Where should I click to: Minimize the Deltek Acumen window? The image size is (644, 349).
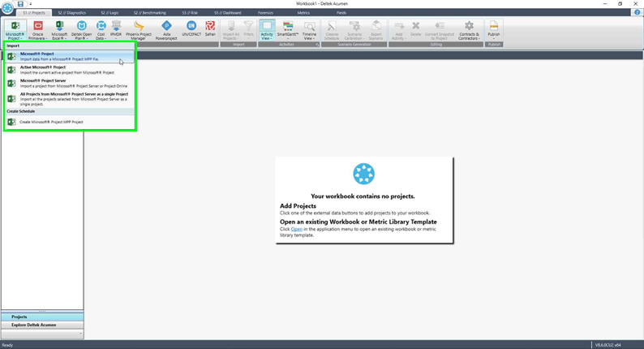(605, 4)
